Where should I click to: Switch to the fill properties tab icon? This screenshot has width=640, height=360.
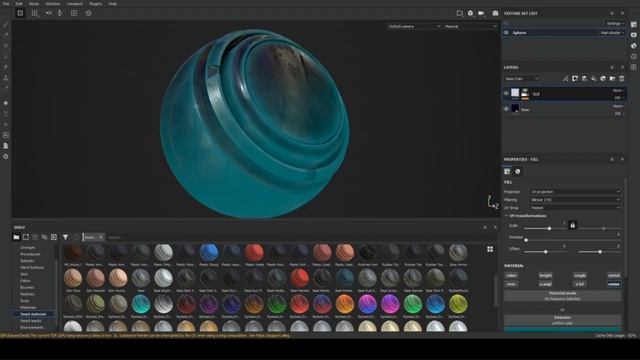[x=507, y=171]
